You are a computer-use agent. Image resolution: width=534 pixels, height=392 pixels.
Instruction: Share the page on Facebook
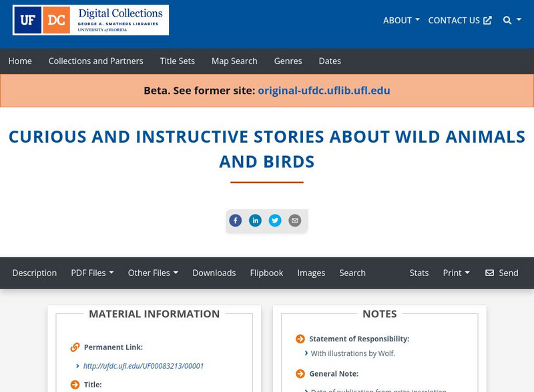tap(235, 220)
